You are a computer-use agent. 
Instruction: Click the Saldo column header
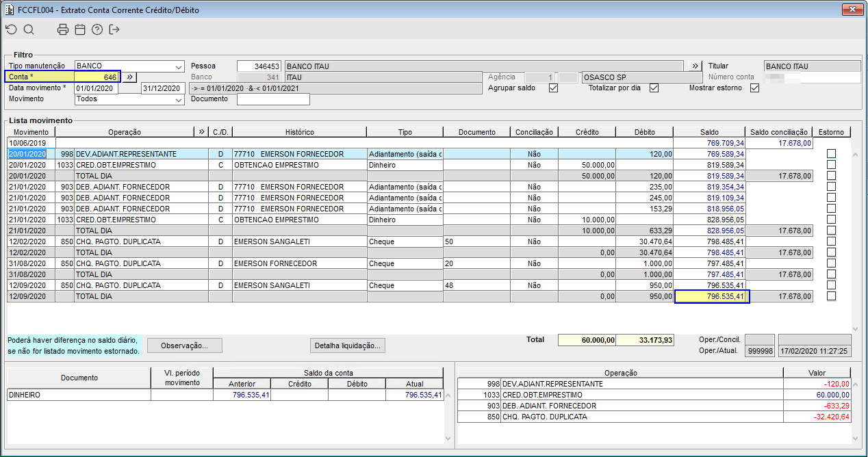pos(709,132)
